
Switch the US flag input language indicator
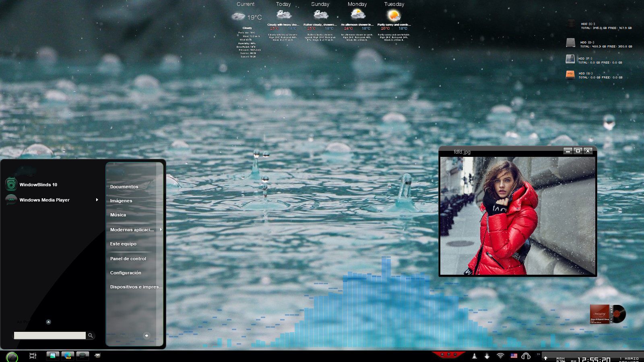[x=514, y=356]
